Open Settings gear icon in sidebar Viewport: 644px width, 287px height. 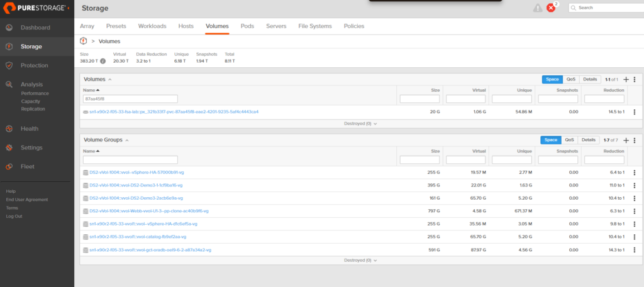(9, 148)
